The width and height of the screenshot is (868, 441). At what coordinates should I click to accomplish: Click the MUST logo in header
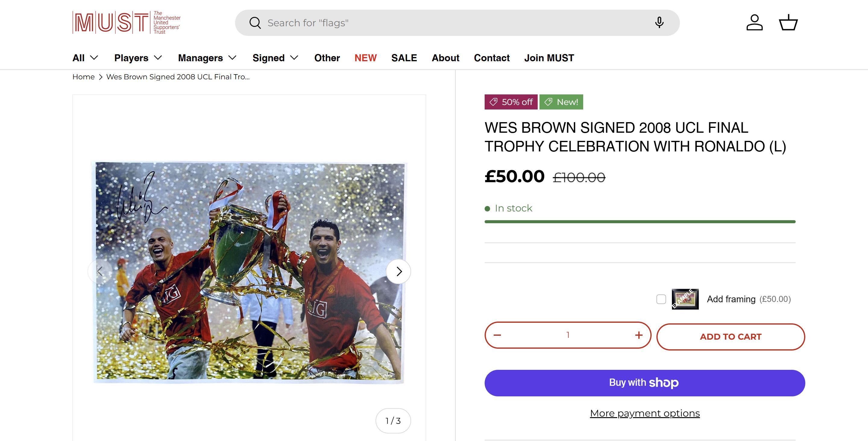(126, 23)
